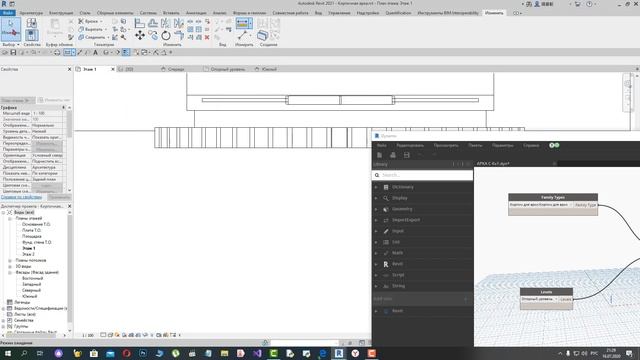Image resolution: width=640 pixels, height=360 pixels.
Task: Open the Вставить ribbon tab
Action: [171, 13]
